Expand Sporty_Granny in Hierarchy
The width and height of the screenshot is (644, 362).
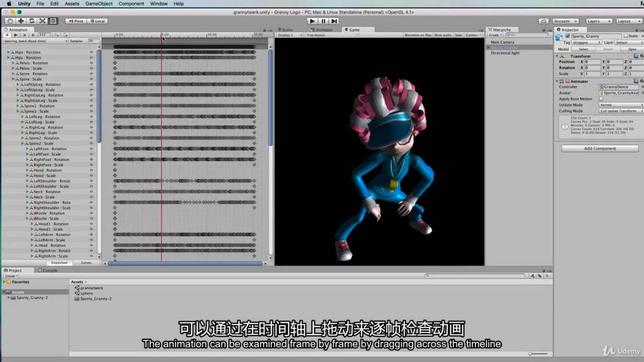(x=489, y=48)
